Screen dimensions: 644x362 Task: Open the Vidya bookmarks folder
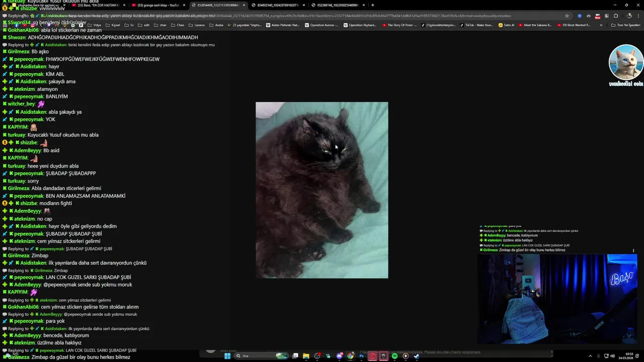click(94, 25)
